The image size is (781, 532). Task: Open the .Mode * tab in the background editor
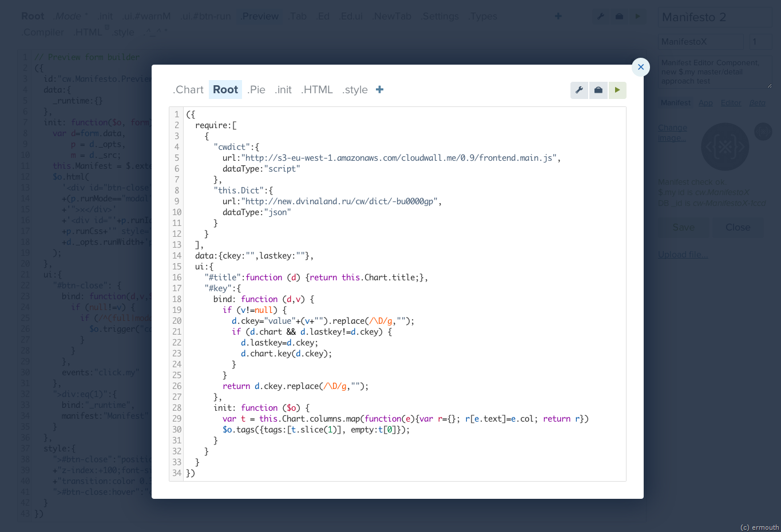(x=70, y=17)
